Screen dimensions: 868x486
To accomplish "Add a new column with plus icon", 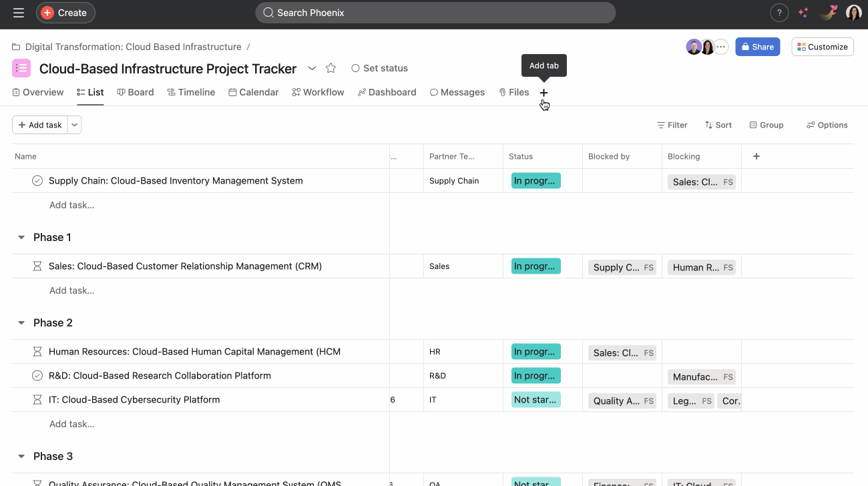I will pyautogui.click(x=756, y=156).
